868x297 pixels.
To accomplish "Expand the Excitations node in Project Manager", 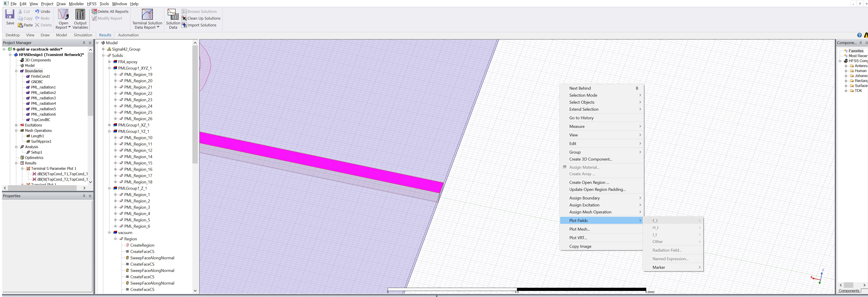I will [x=16, y=125].
